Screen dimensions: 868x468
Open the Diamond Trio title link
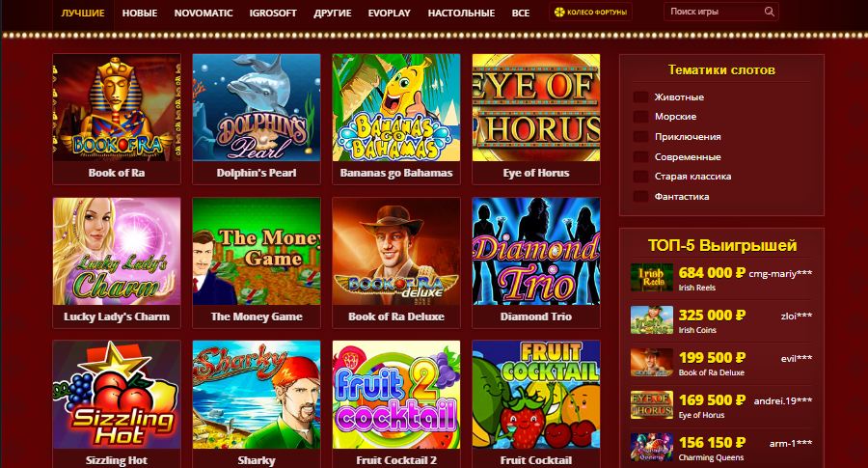tap(536, 317)
